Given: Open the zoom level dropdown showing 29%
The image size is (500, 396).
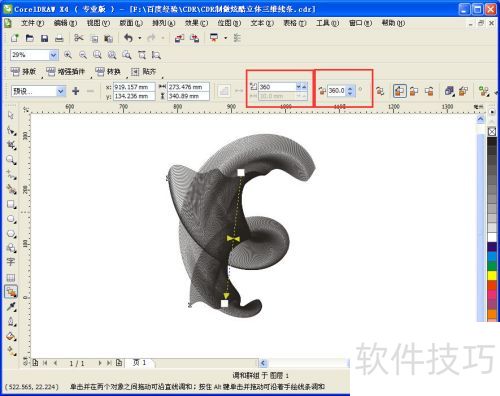Looking at the screenshot, I should coord(53,55).
